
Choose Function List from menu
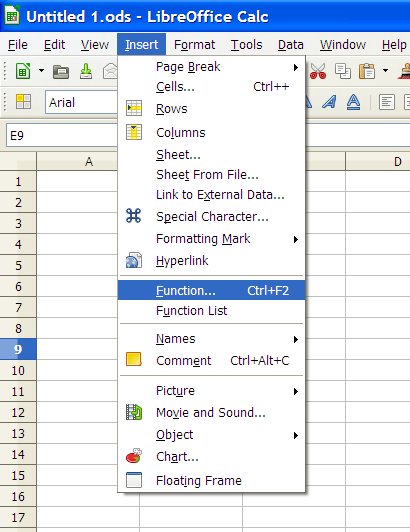pos(211,311)
